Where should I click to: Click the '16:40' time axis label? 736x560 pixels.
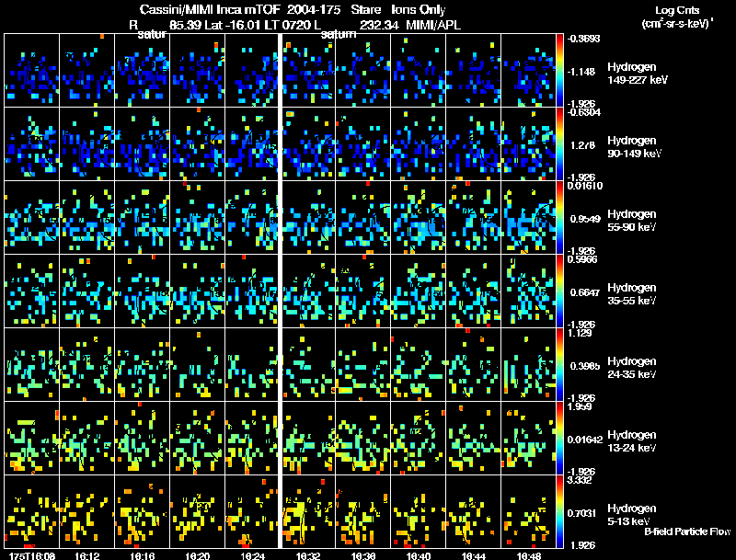419,555
